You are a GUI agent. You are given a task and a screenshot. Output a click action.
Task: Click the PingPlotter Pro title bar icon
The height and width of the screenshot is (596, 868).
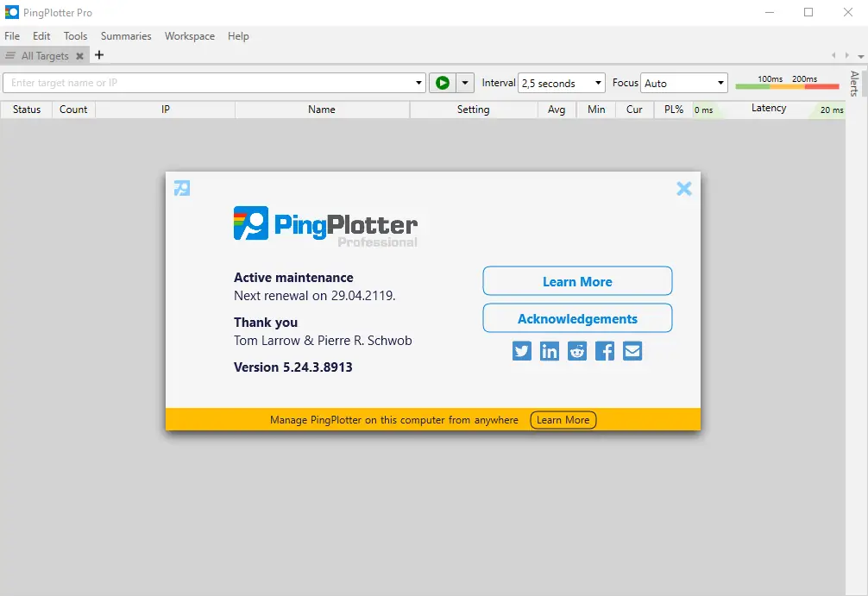(x=11, y=12)
